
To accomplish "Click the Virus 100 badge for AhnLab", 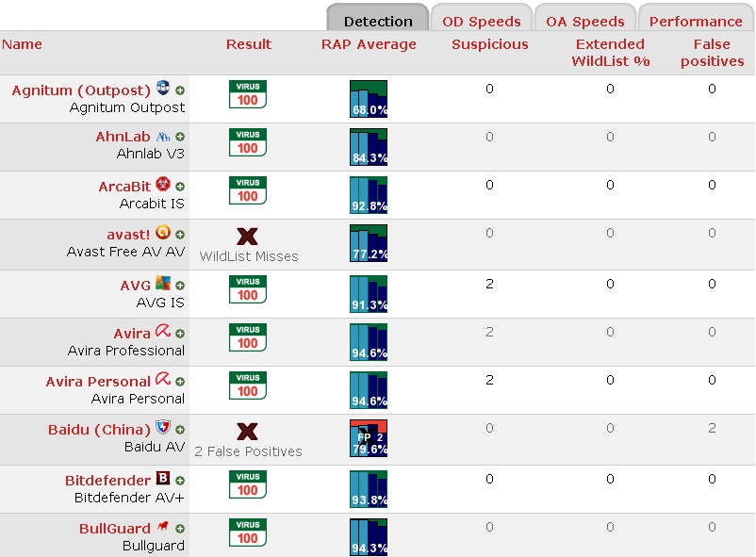I will click(x=248, y=142).
